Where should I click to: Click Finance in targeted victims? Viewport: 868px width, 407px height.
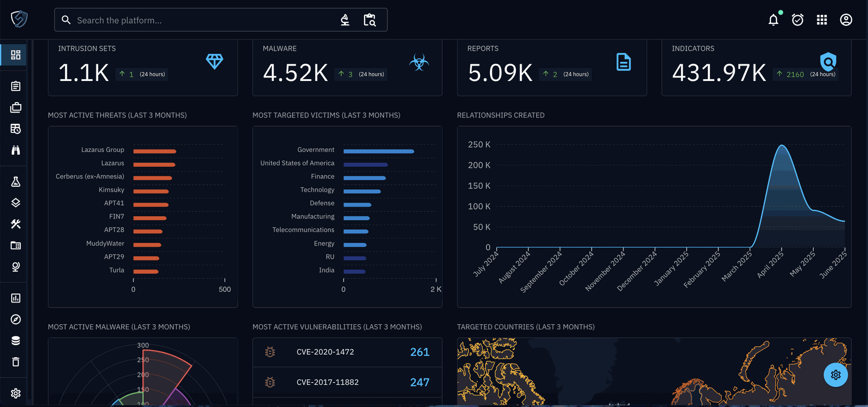pos(323,176)
